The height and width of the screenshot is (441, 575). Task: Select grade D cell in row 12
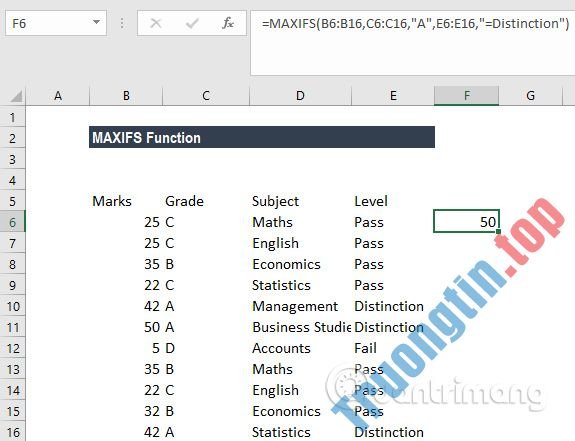point(206,348)
